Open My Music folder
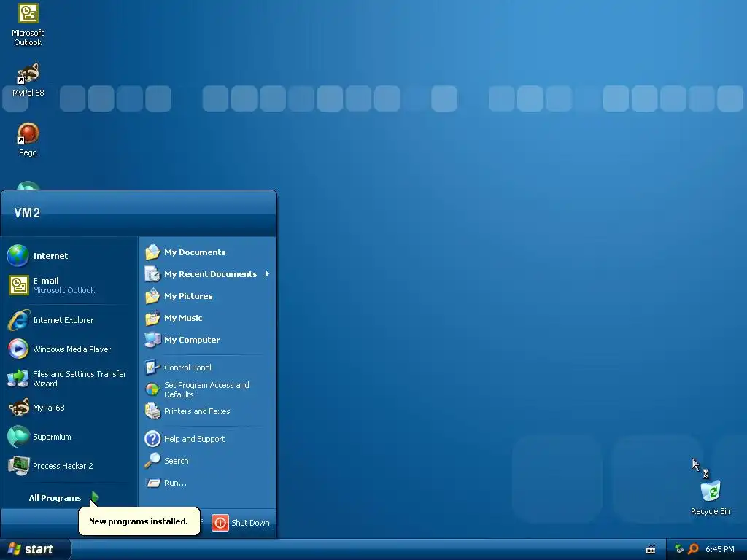747x560 pixels. [x=208, y=318]
